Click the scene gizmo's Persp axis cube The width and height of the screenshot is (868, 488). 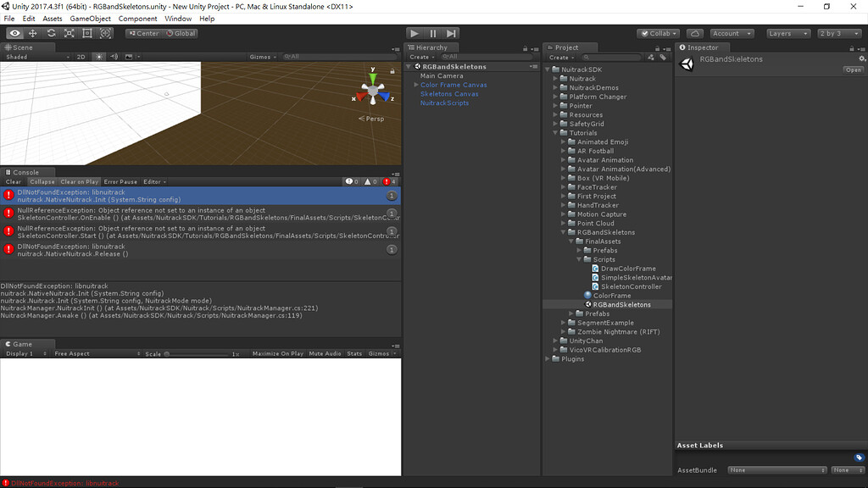pos(371,88)
